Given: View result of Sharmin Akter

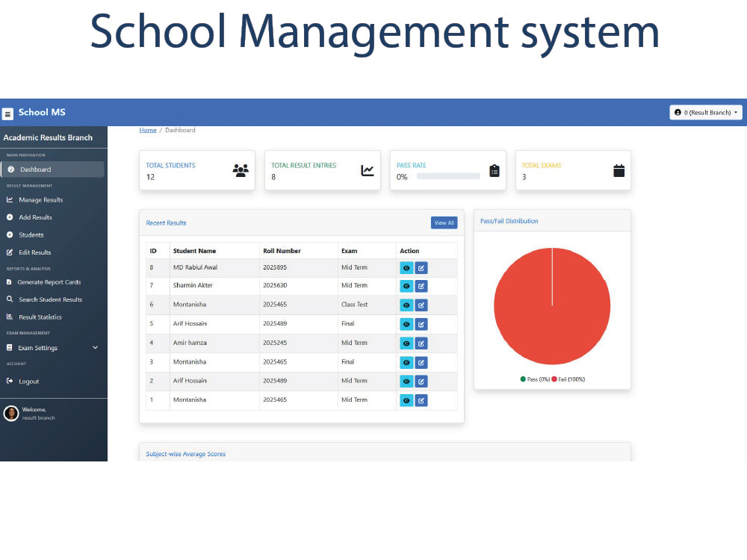Looking at the screenshot, I should (406, 286).
